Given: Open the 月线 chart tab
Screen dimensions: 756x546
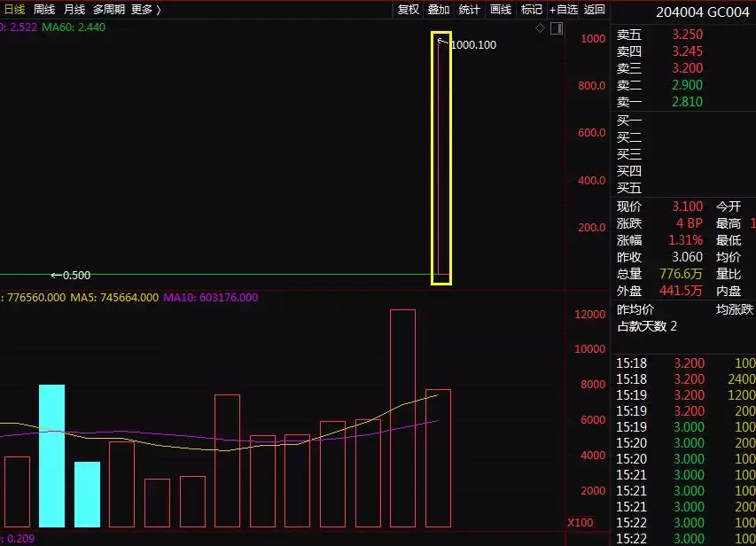Looking at the screenshot, I should click(74, 9).
